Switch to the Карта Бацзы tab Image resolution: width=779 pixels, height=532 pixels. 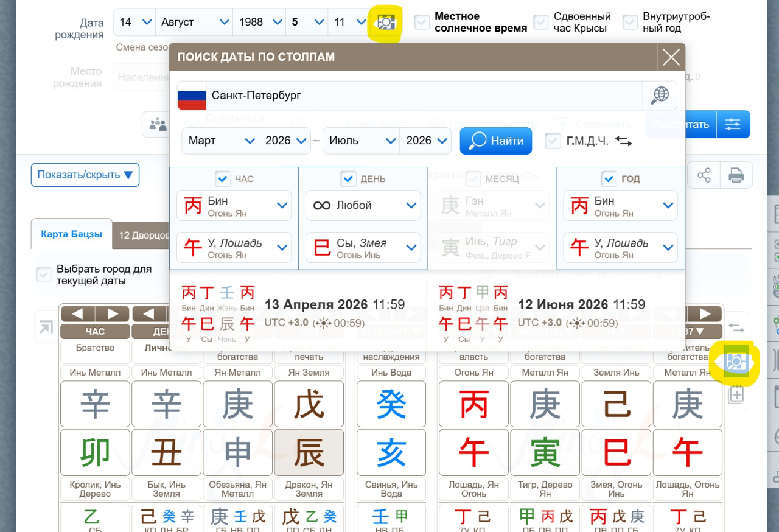(71, 234)
